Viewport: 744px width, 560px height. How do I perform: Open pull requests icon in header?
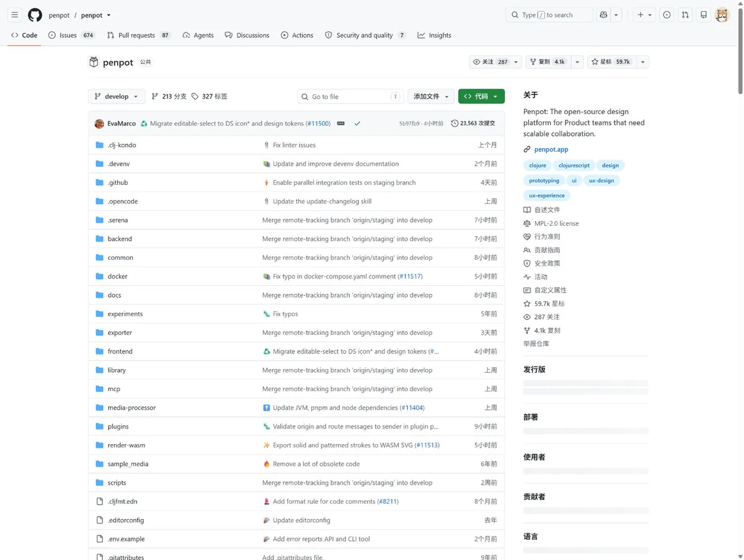(x=685, y=15)
